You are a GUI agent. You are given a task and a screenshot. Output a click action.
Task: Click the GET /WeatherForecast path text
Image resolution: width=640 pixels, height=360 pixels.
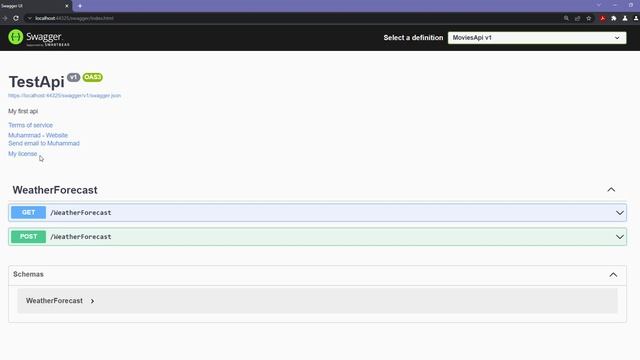click(x=81, y=213)
